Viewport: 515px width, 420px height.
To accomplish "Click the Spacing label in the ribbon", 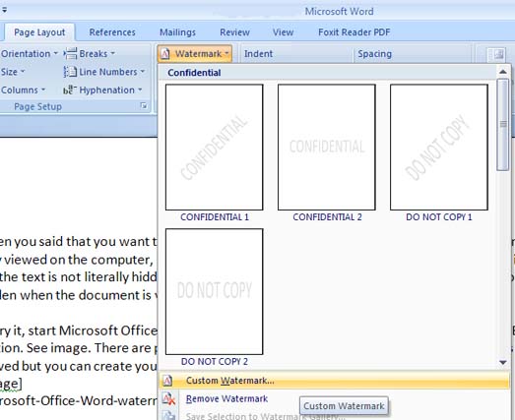I will point(375,53).
